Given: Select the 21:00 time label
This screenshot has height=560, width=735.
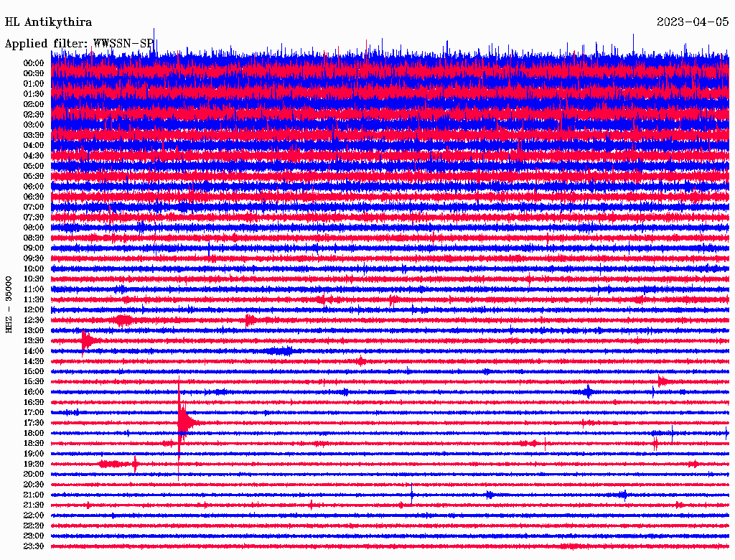Looking at the screenshot, I should [34, 495].
